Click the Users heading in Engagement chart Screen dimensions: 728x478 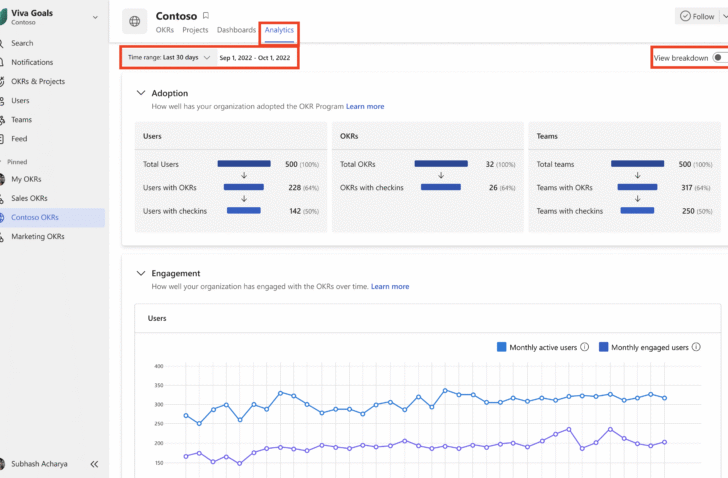(157, 318)
